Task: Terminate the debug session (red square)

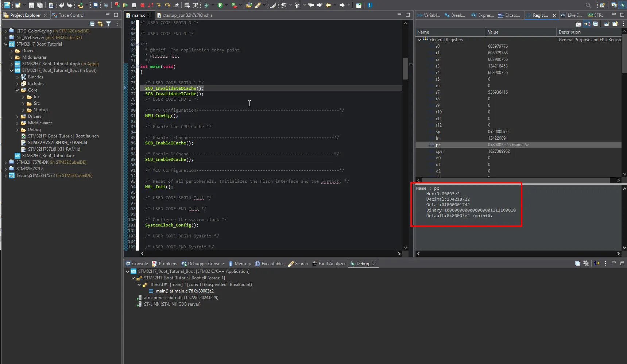Action: (x=142, y=5)
